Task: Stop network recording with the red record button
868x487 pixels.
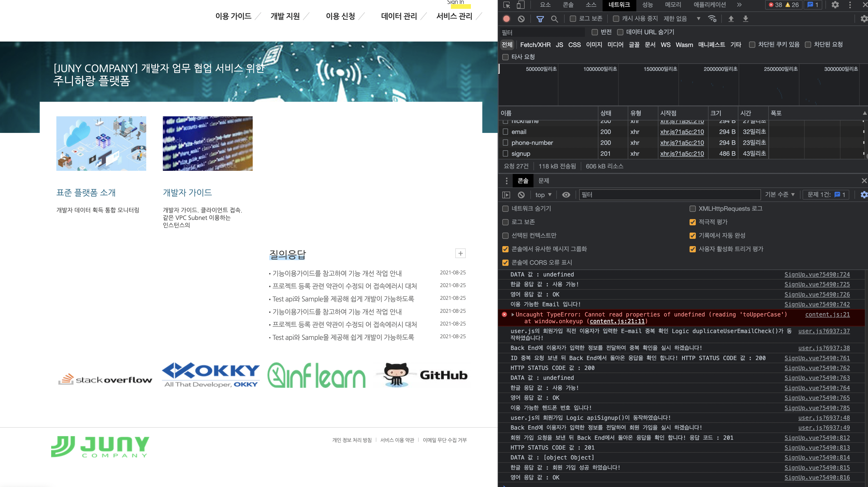Action: point(506,19)
